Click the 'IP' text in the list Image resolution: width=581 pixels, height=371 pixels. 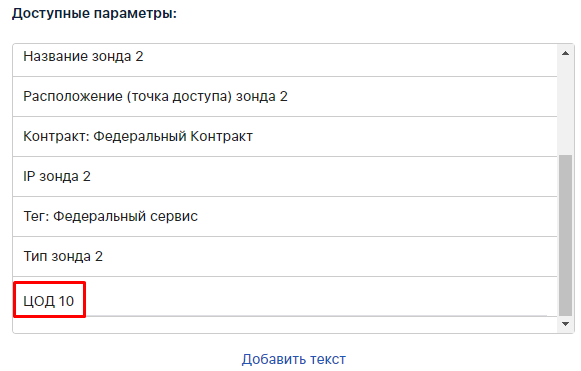(29, 176)
